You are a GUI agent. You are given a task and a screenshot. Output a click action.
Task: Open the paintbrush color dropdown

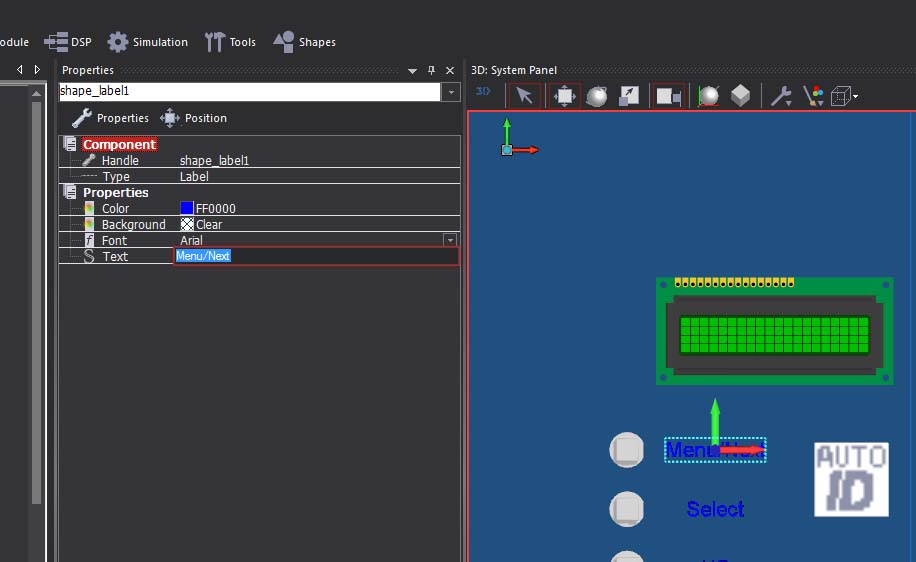point(813,96)
